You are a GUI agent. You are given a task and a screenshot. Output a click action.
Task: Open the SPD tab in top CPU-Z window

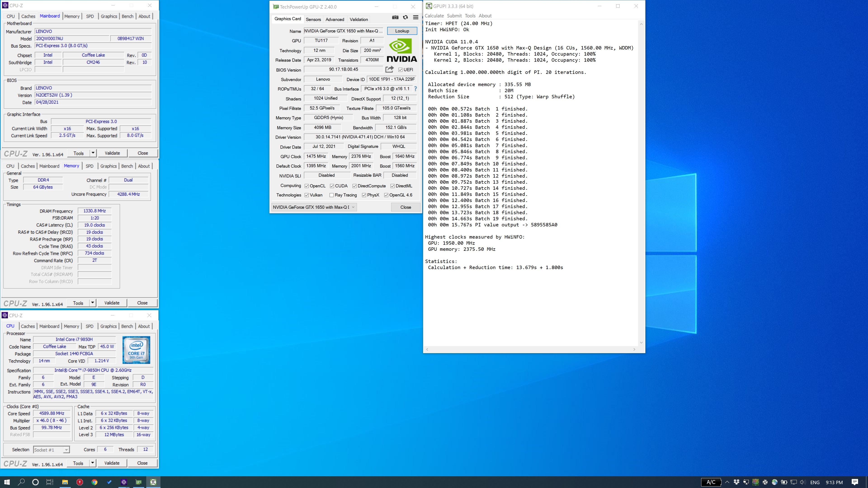tap(90, 16)
